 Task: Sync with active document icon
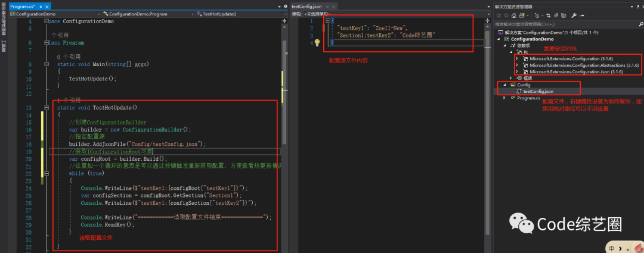(549, 15)
